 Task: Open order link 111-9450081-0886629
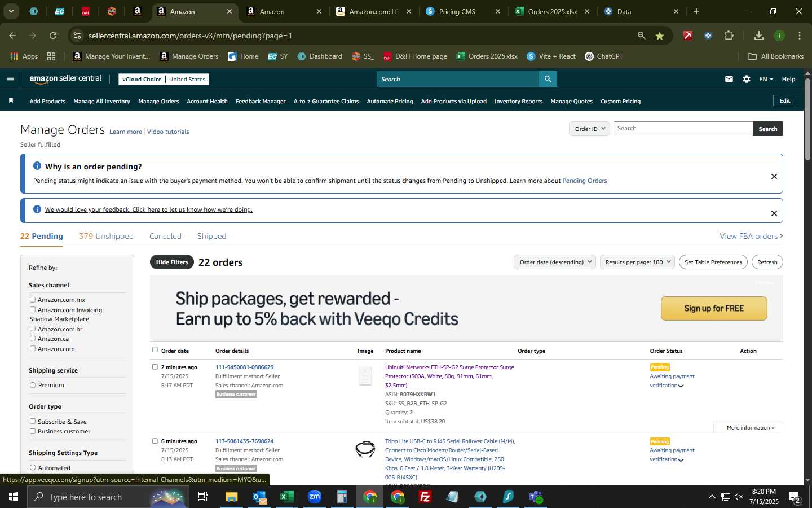(x=244, y=367)
